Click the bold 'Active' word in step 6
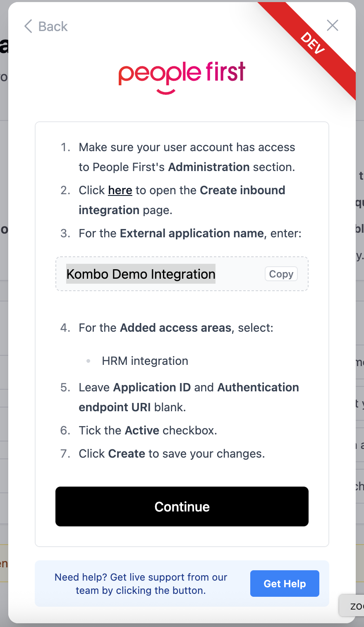This screenshot has height=627, width=364. point(142,431)
